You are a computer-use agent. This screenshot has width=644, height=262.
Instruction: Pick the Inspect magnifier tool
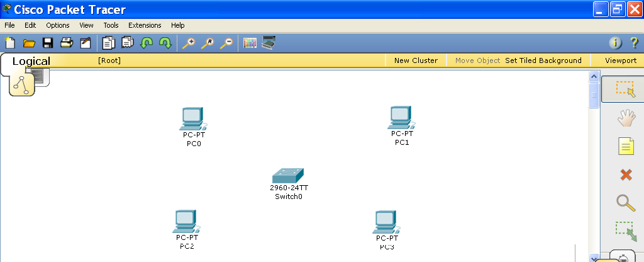click(x=626, y=203)
